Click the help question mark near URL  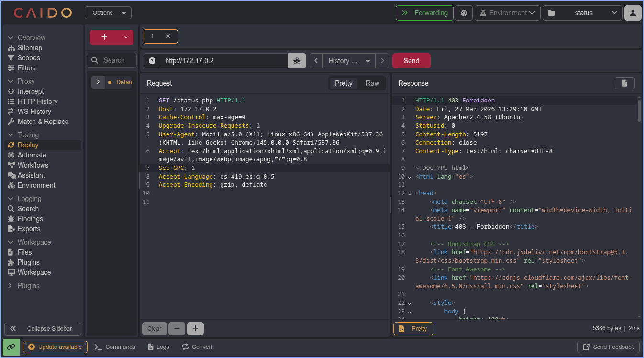click(152, 61)
